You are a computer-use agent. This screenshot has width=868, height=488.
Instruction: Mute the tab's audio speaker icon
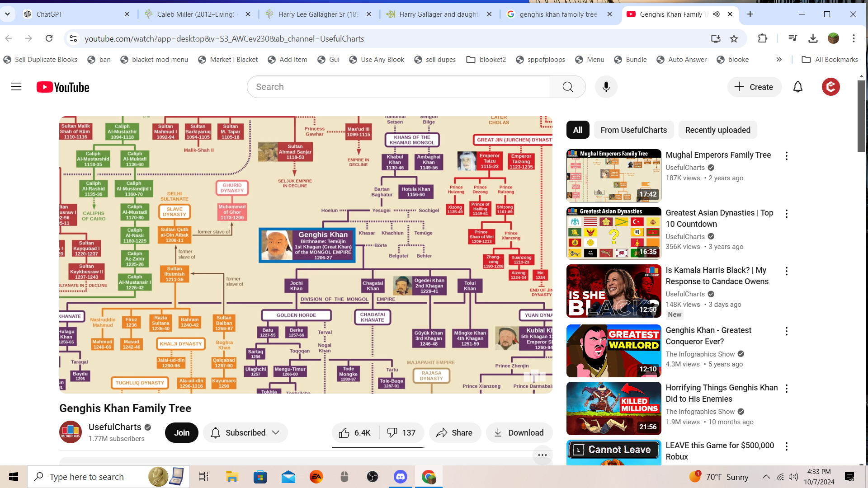(717, 14)
